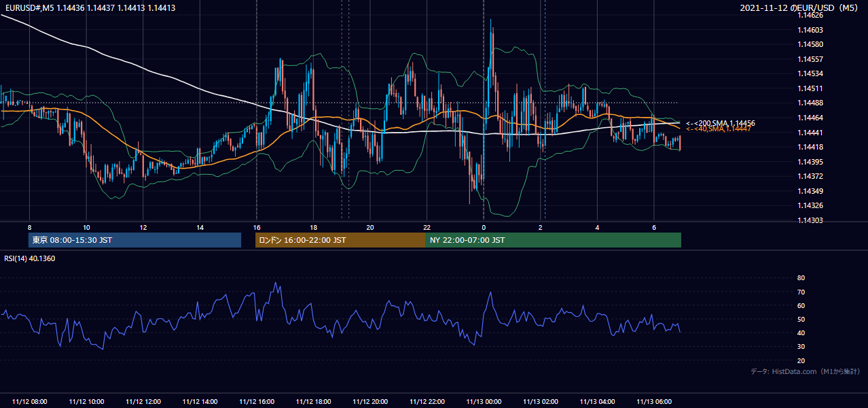Click price level 1.14603 on price axis

click(810, 30)
